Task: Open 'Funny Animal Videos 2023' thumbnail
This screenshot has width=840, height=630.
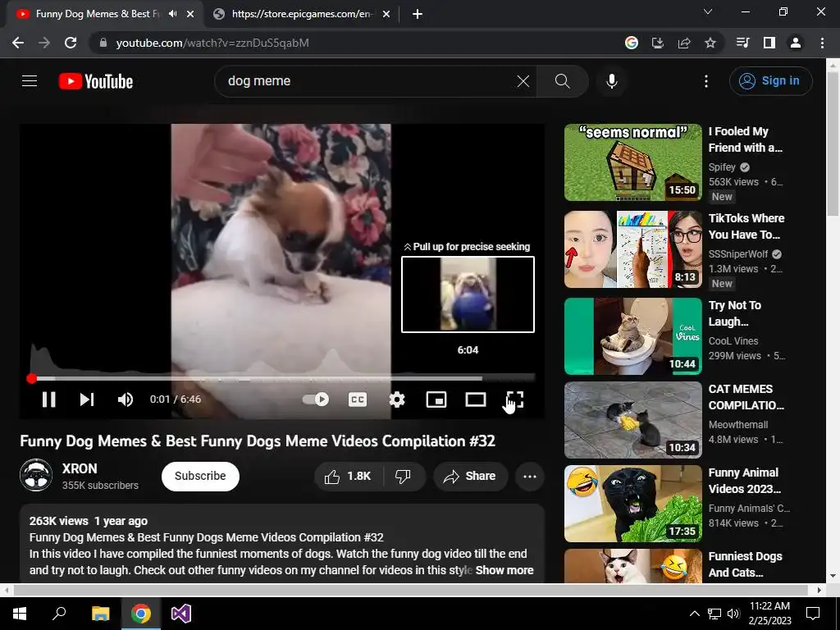Action: [x=633, y=504]
